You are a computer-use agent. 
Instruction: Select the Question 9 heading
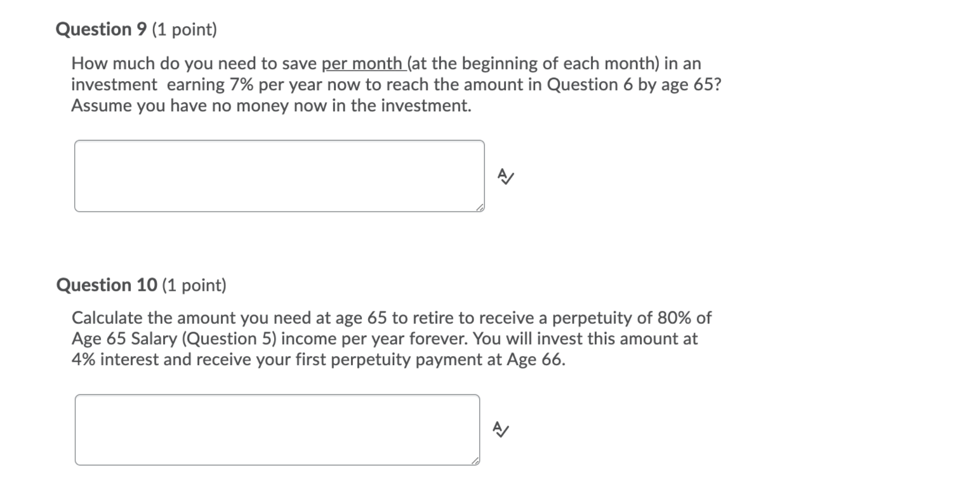103,29
